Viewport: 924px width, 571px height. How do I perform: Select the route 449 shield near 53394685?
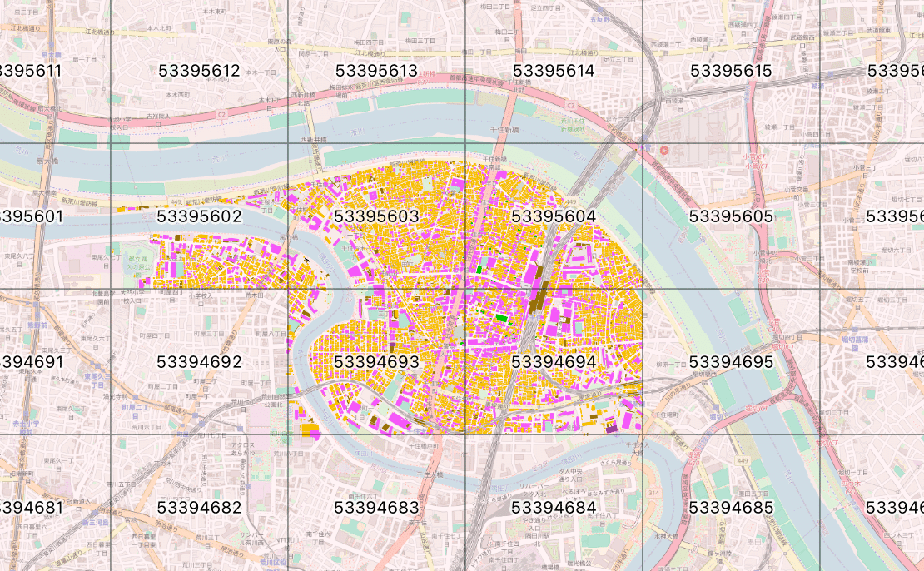click(x=742, y=460)
